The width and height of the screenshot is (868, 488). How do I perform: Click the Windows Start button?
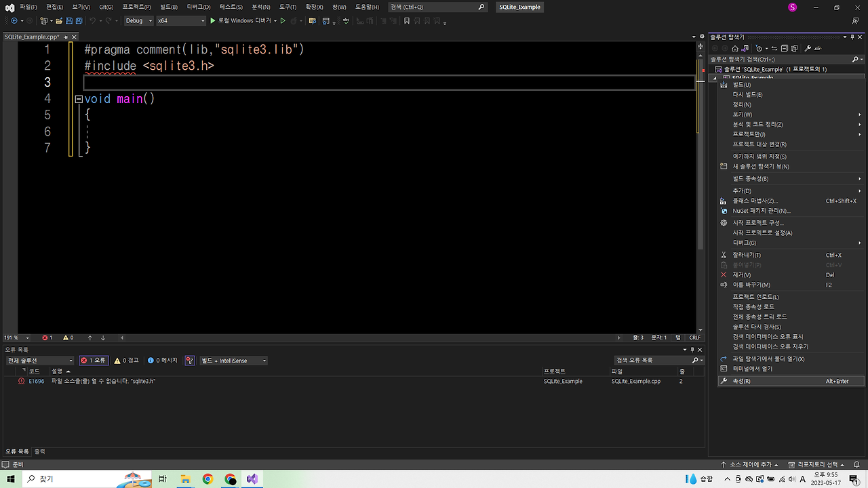point(10,479)
